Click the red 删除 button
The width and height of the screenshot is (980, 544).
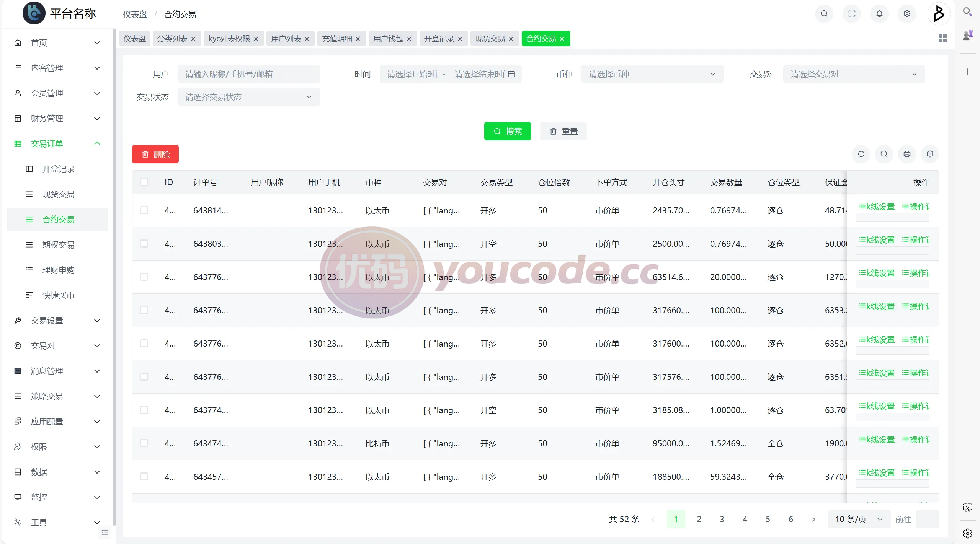pos(155,154)
